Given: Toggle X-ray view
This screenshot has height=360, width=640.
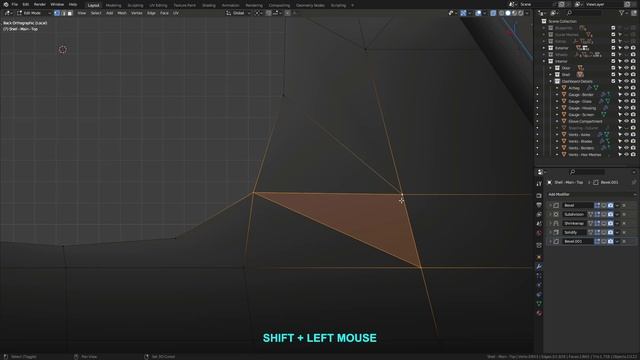Looking at the screenshot, I should click(493, 13).
